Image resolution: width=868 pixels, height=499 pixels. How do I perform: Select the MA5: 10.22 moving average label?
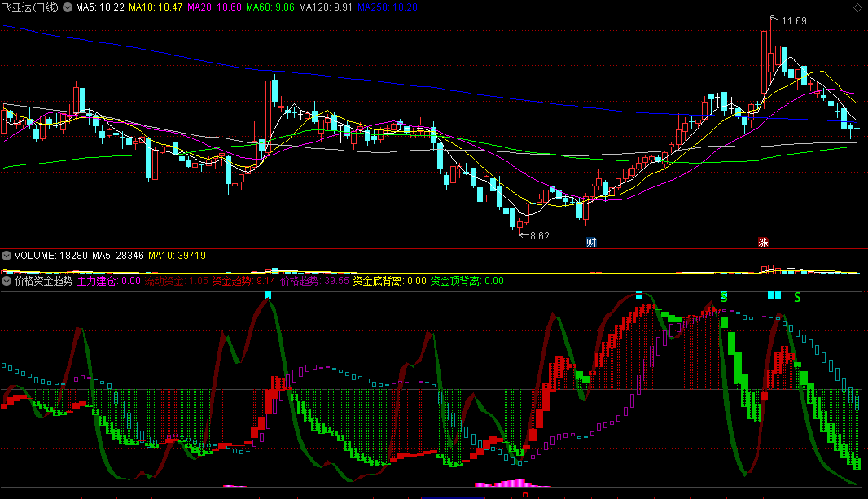100,8
